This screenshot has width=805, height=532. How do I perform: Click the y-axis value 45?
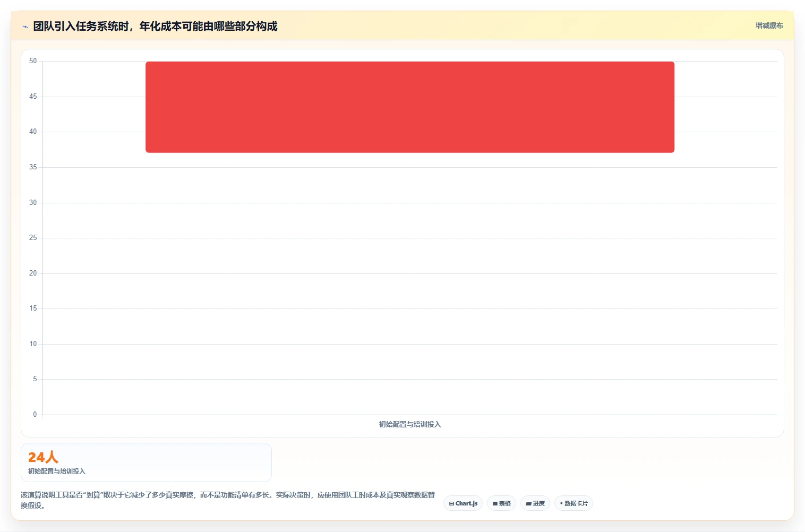point(33,97)
